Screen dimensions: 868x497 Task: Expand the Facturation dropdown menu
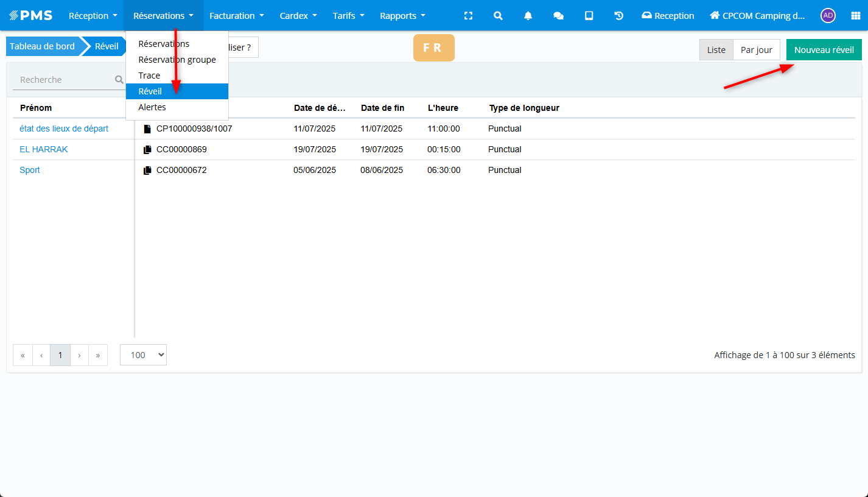pos(236,16)
